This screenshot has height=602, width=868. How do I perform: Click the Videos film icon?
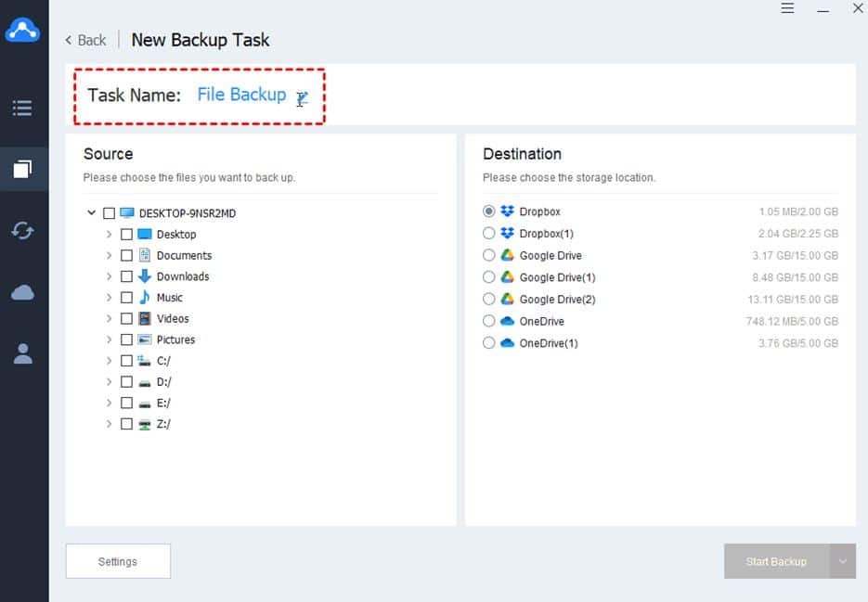tap(145, 318)
